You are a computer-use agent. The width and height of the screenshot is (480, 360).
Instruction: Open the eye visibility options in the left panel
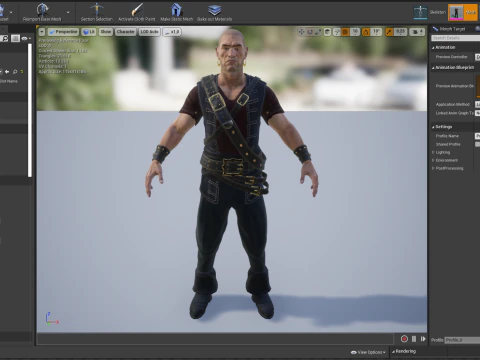[x=26, y=39]
